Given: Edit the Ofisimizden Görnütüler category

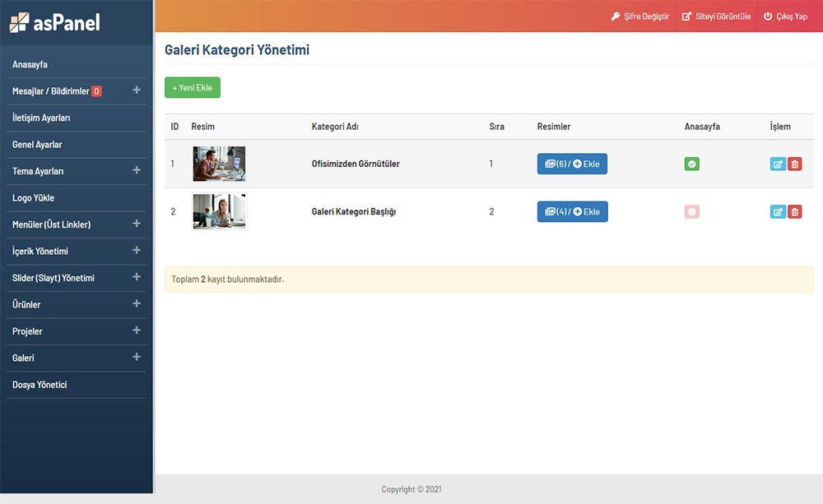Looking at the screenshot, I should click(x=777, y=164).
